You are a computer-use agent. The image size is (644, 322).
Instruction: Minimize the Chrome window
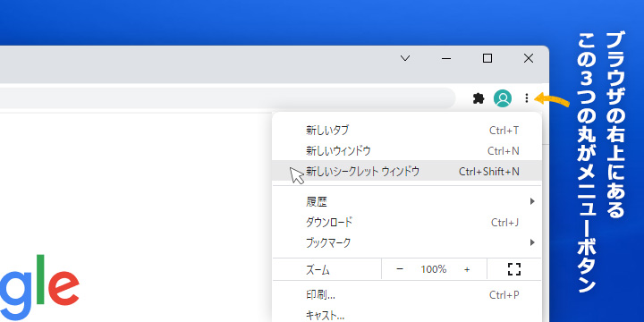pyautogui.click(x=446, y=58)
